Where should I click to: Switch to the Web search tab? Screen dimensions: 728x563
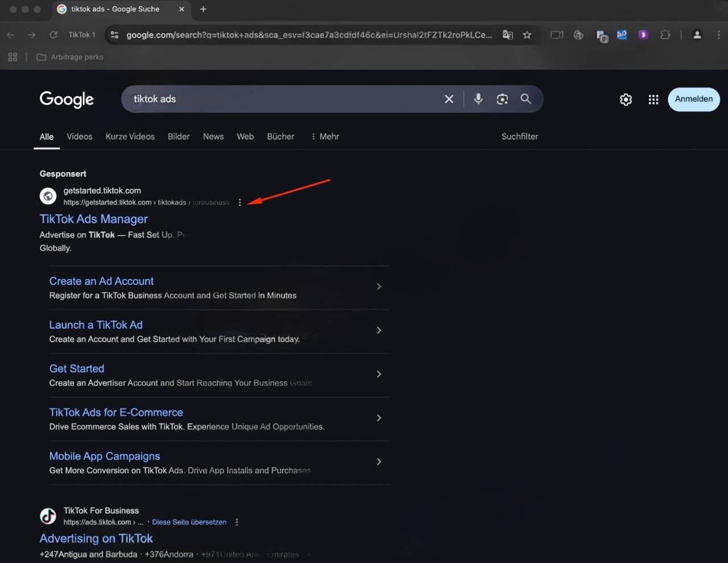245,136
